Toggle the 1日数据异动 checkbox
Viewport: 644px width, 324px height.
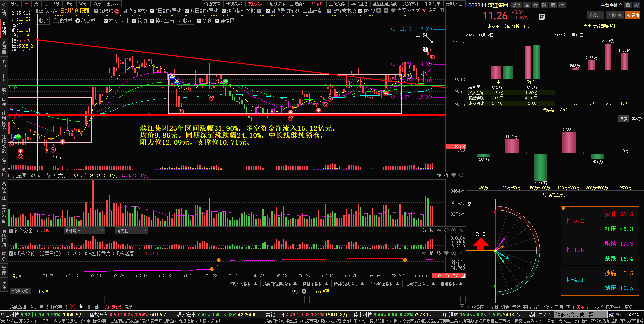coord(152,11)
